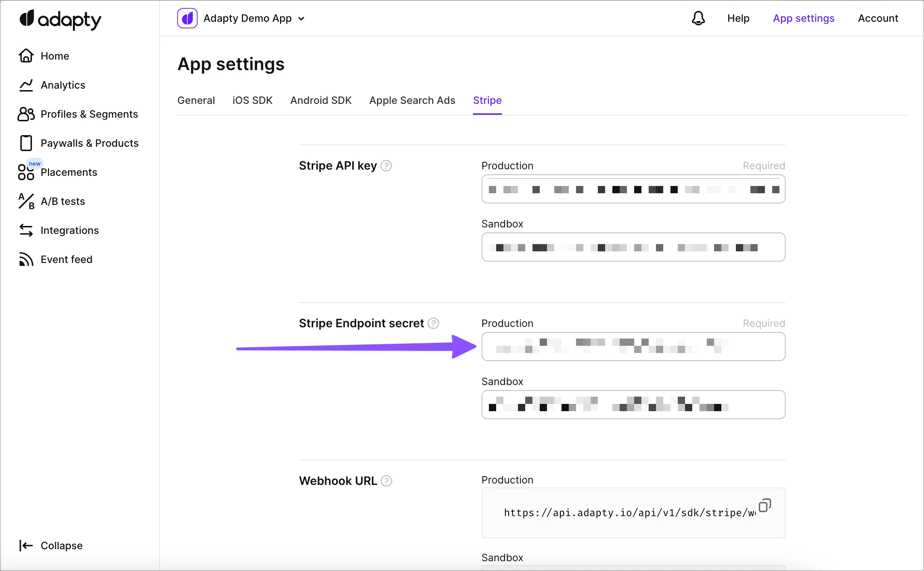Click the Webhook URL question mark icon
The width and height of the screenshot is (924, 571).
point(386,481)
